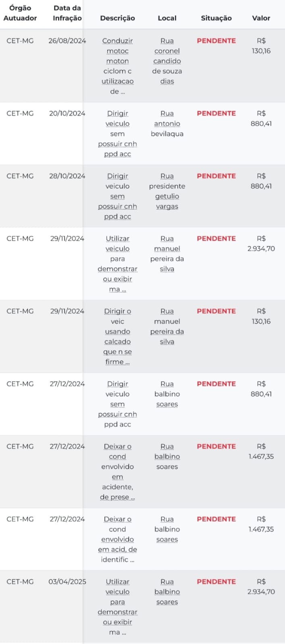Screen dimensions: 285x644
Task: Click the Descrição column header
Action: coord(117,18)
